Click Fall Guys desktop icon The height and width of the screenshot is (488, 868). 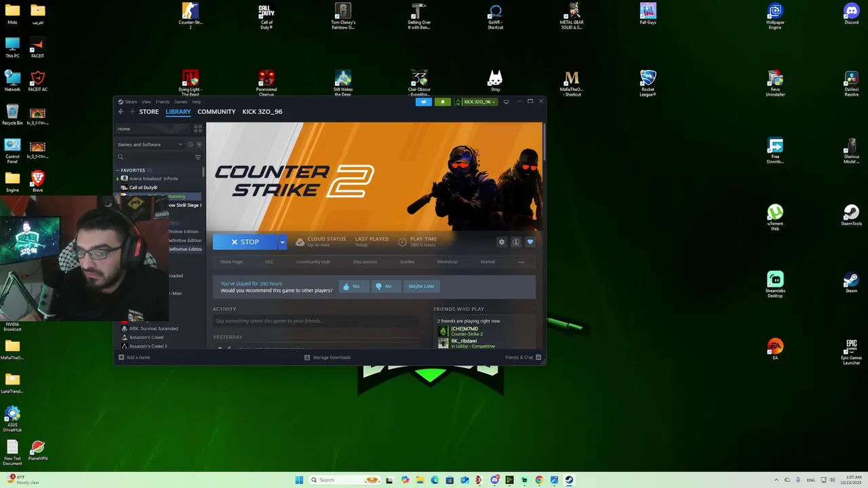pyautogui.click(x=648, y=14)
